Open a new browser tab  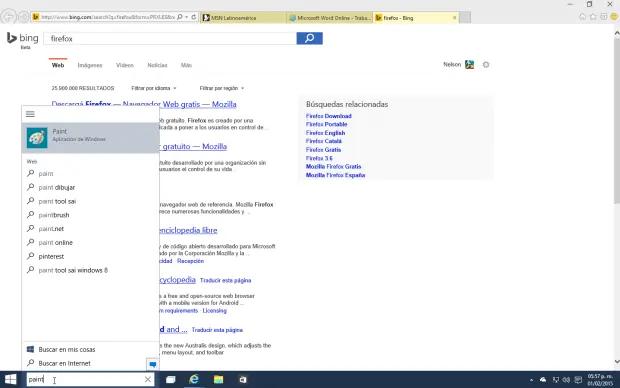point(465,18)
